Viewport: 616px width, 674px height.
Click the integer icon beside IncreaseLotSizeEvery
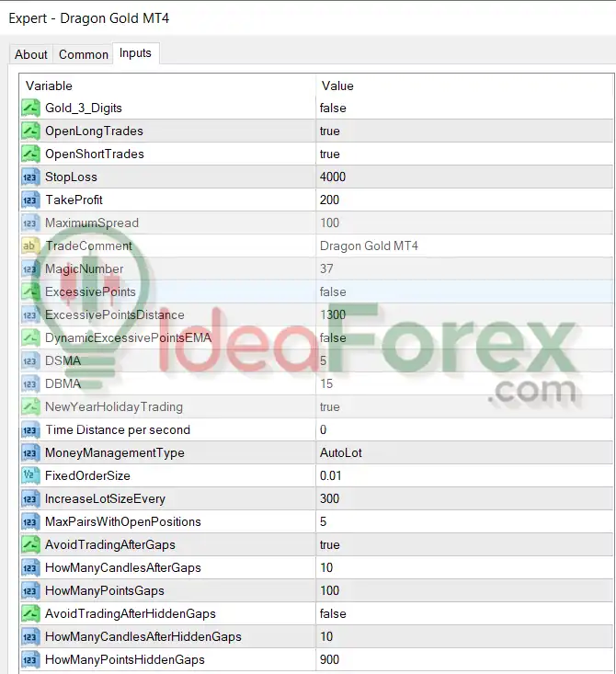[x=30, y=499]
